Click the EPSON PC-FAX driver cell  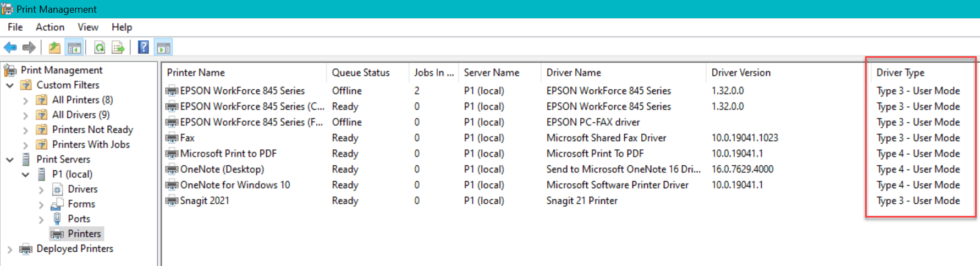(593, 122)
